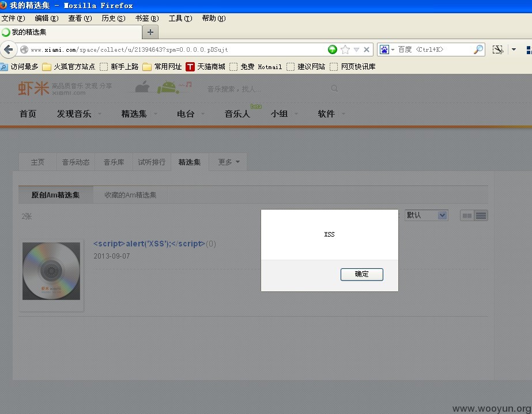Click the Baidu search input field
Image resolution: width=532 pixels, height=414 pixels.
coord(434,50)
